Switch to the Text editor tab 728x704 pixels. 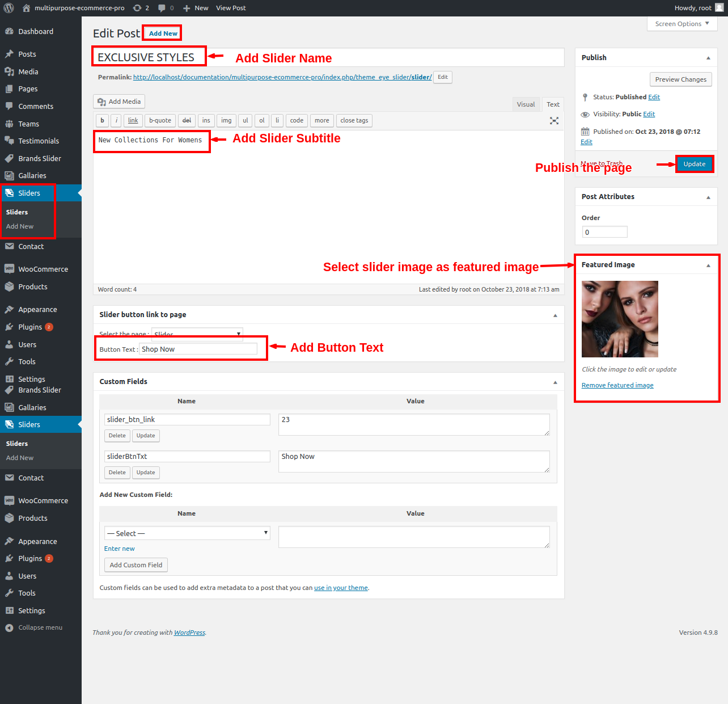click(x=553, y=104)
